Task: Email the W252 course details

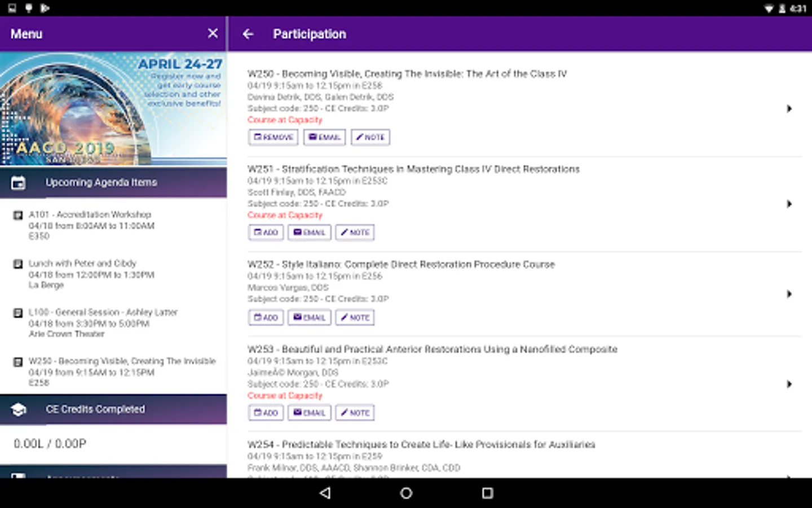Action: click(310, 317)
